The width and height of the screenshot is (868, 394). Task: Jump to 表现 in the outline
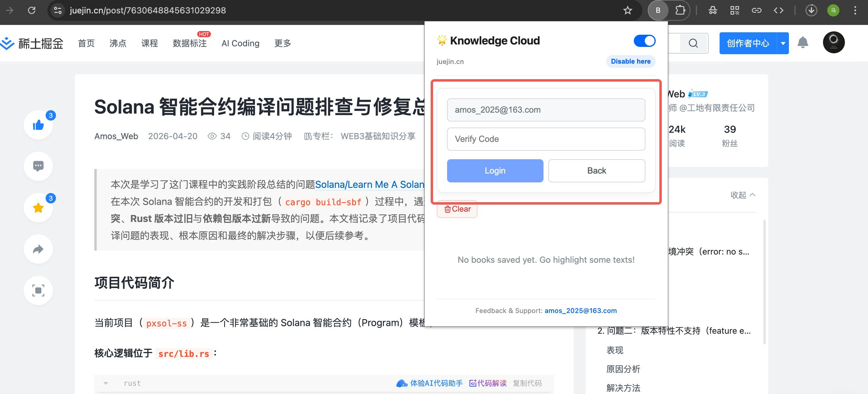(x=615, y=350)
